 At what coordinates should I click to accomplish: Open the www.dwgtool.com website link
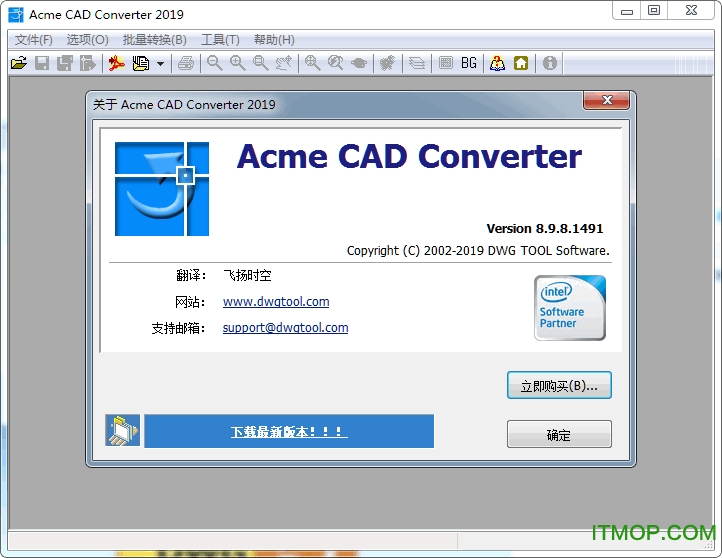pos(276,302)
